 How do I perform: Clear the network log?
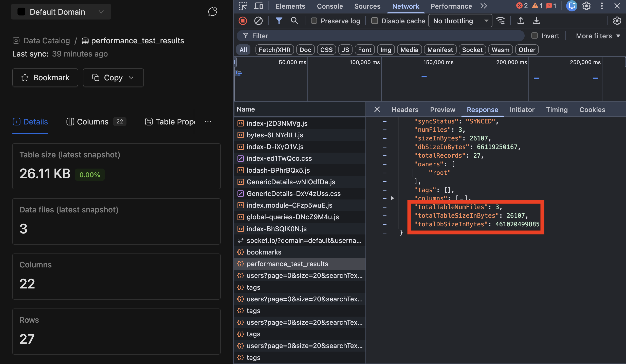click(258, 21)
